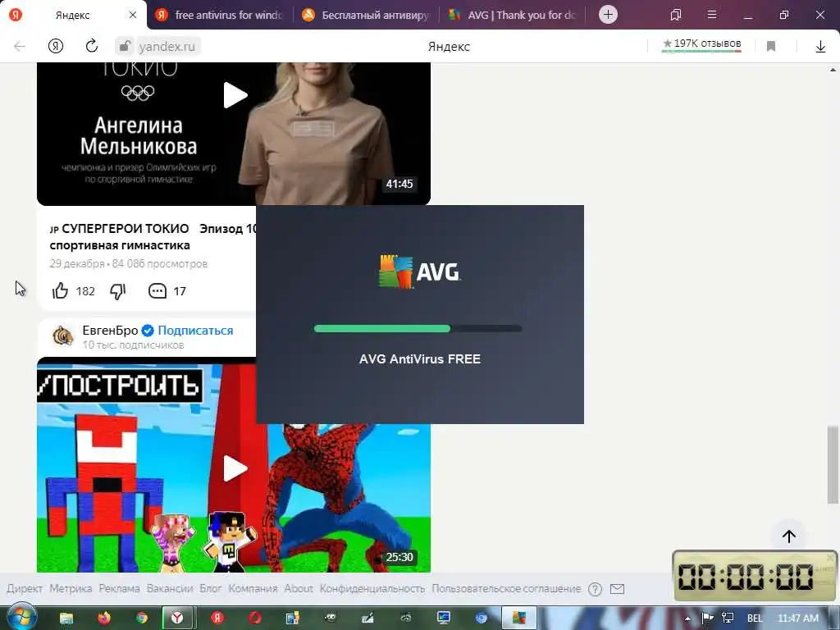840x630 pixels.
Task: Click the AVG installer progress bar
Action: (418, 328)
